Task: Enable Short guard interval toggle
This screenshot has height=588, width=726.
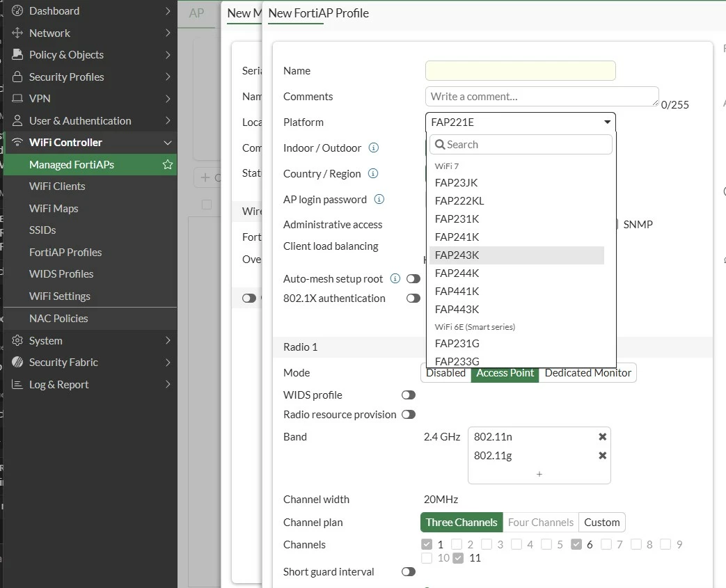Action: [x=409, y=572]
